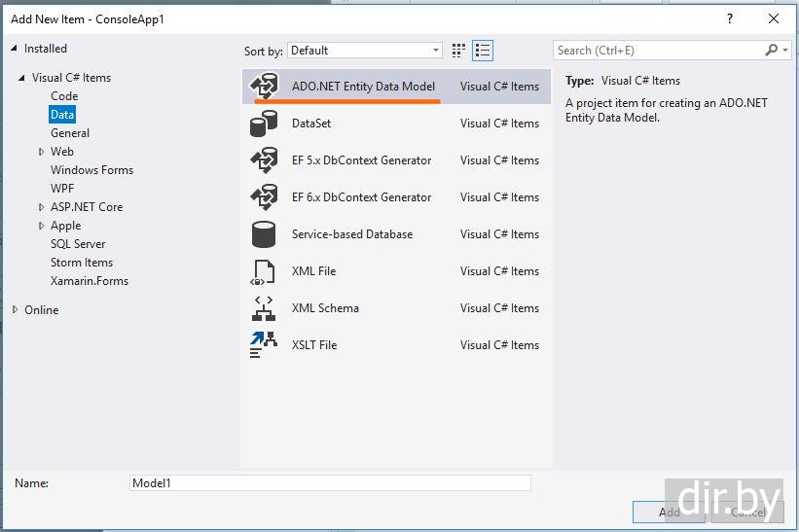
Task: Select the SQL Server category
Action: (78, 244)
